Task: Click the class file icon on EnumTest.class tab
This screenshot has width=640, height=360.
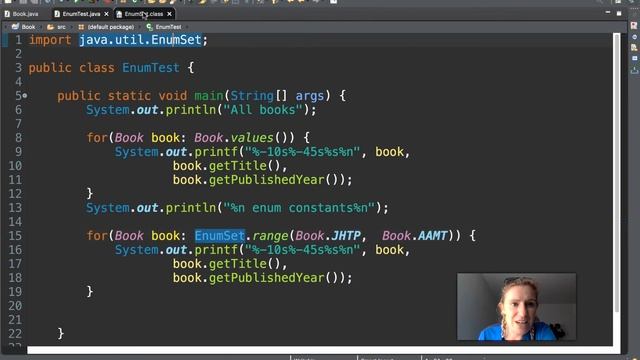Action: point(119,14)
